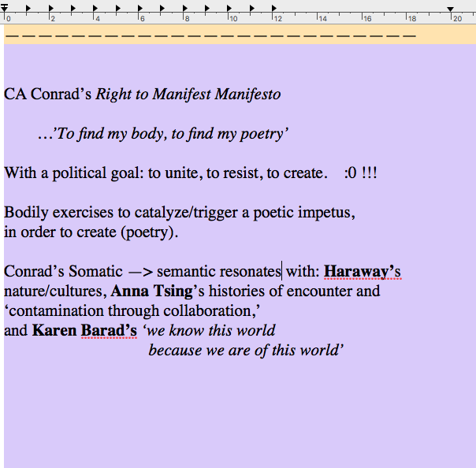The height and width of the screenshot is (468, 476).
Task: Click the empty ruler area at mark 16
Action: (x=365, y=16)
